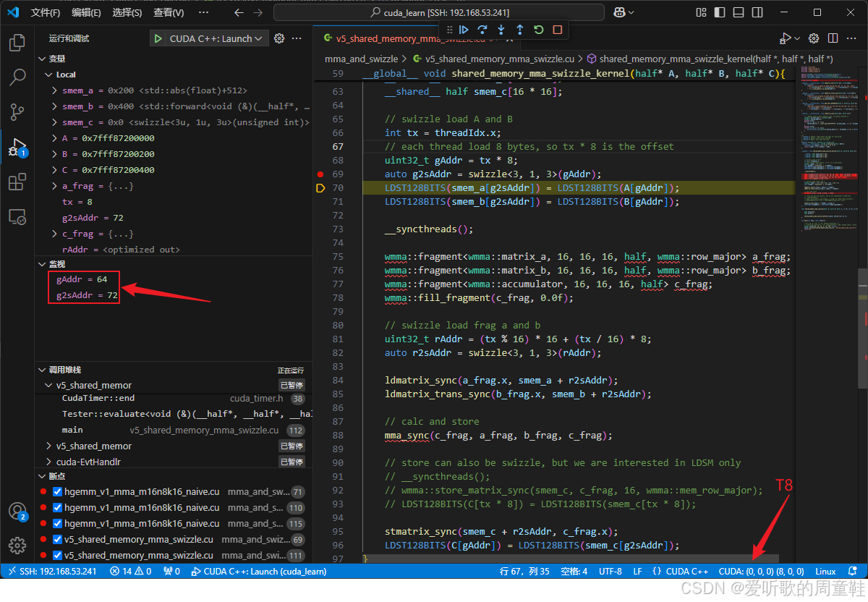Click the green Start Debugging play icon
The image size is (868, 602).
[x=158, y=39]
